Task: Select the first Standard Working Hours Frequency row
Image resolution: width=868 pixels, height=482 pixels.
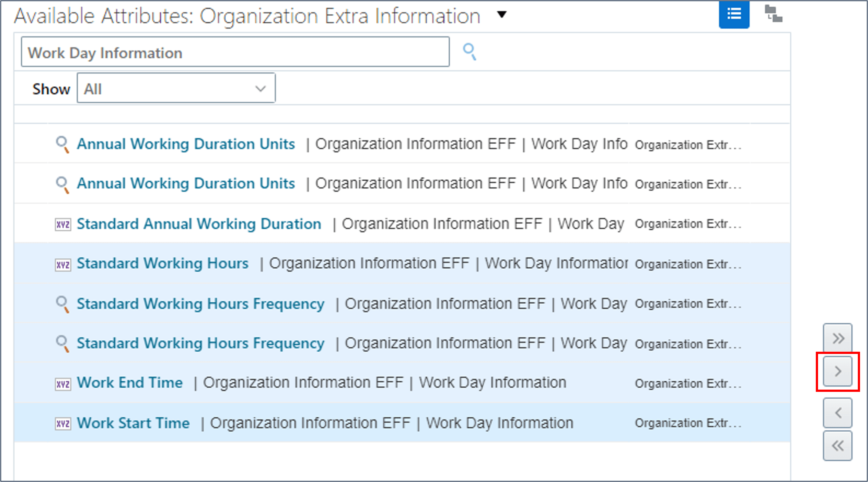Action: pyautogui.click(x=200, y=304)
